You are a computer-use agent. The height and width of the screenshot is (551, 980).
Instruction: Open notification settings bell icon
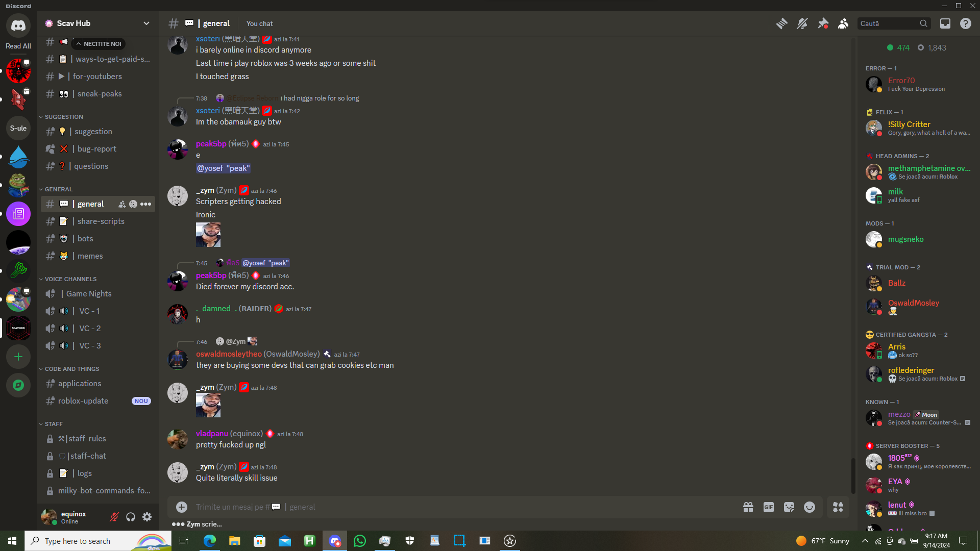[802, 23]
